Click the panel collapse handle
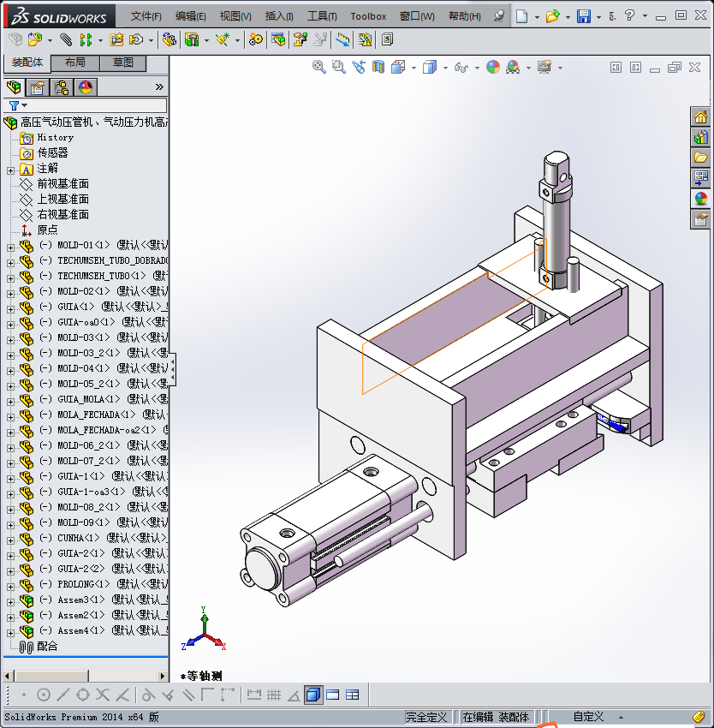This screenshot has height=728, width=714. tap(173, 370)
